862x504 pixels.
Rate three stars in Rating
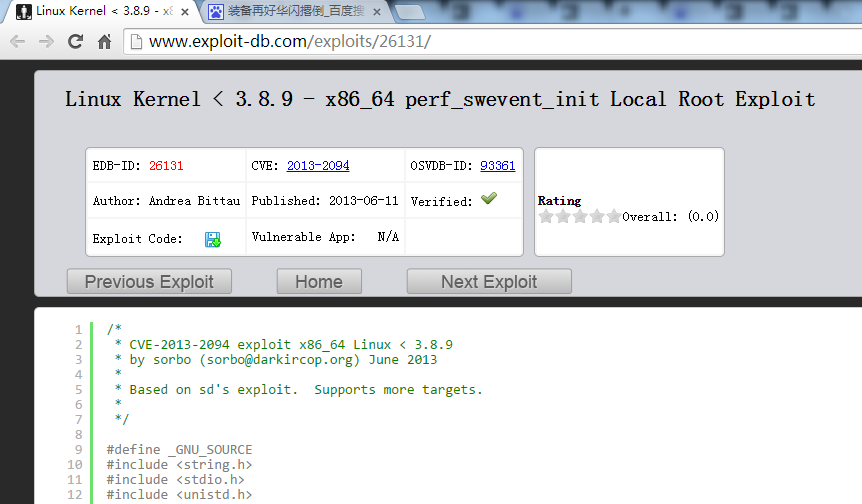tap(580, 216)
